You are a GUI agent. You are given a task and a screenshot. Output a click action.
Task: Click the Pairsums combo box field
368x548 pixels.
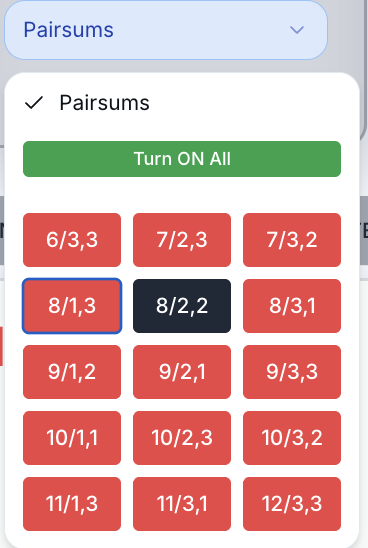[x=166, y=30]
